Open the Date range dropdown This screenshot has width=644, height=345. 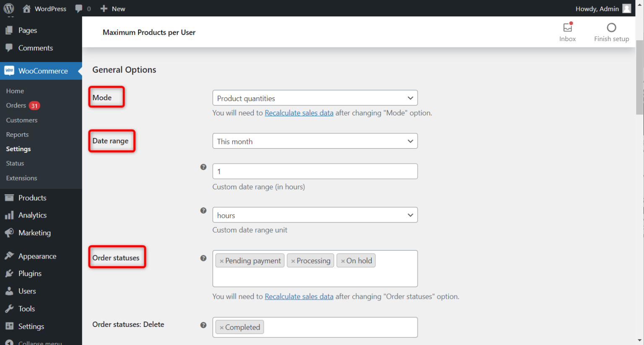click(x=315, y=141)
